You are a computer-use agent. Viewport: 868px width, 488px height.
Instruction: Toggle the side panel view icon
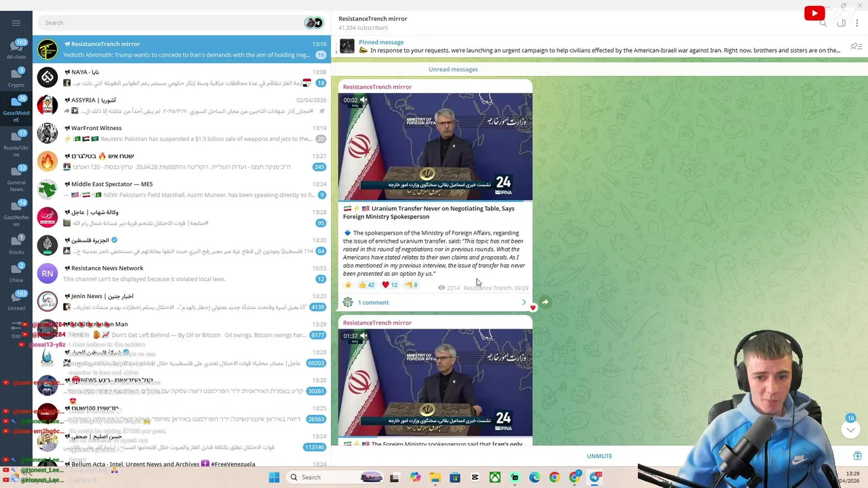(841, 23)
